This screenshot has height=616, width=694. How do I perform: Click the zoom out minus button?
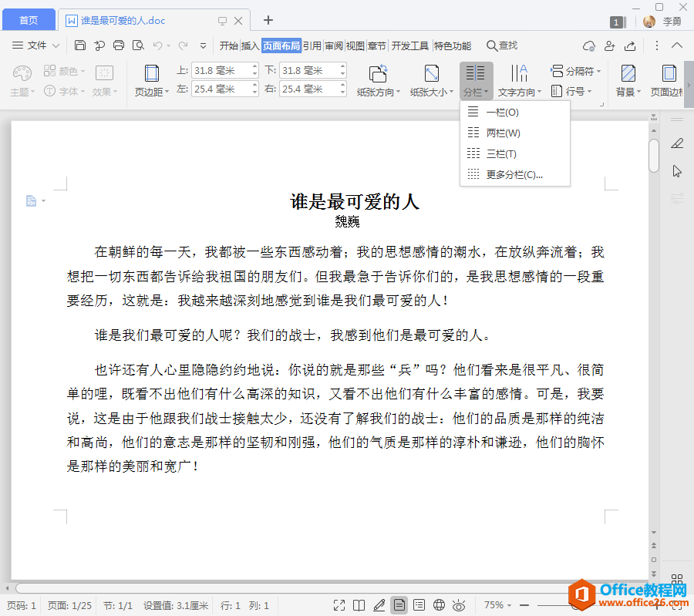coord(524,605)
